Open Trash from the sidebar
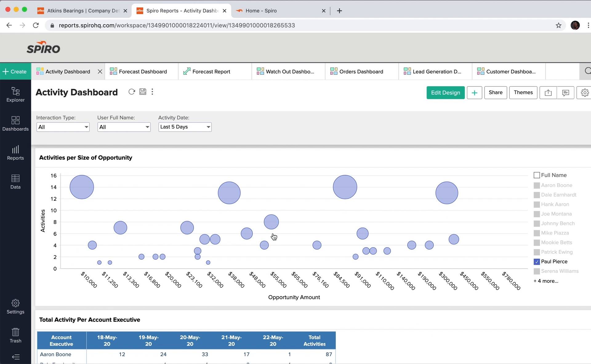 15,335
